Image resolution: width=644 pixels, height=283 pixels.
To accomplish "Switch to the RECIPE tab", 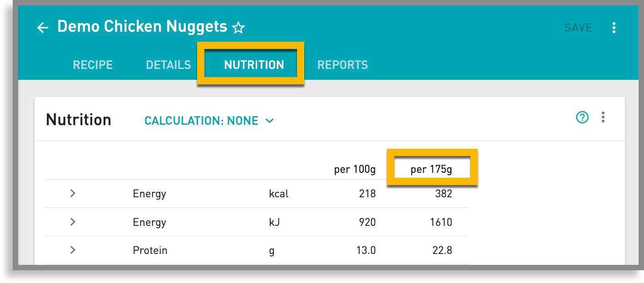I will [x=93, y=64].
